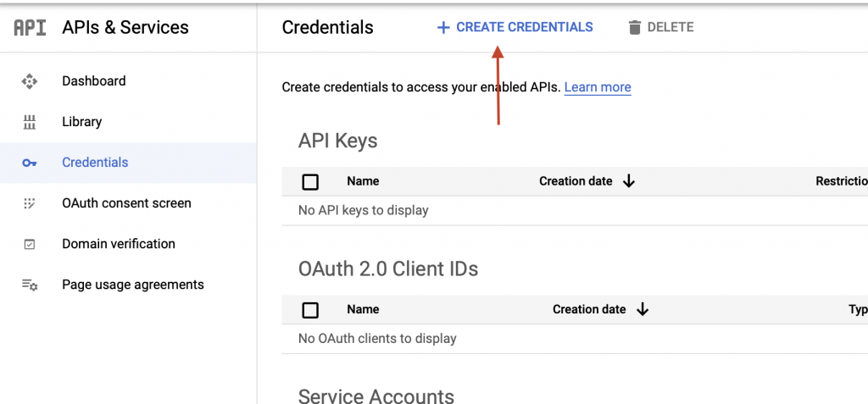Click the API Keys Name column header
This screenshot has width=868, height=404.
[363, 181]
